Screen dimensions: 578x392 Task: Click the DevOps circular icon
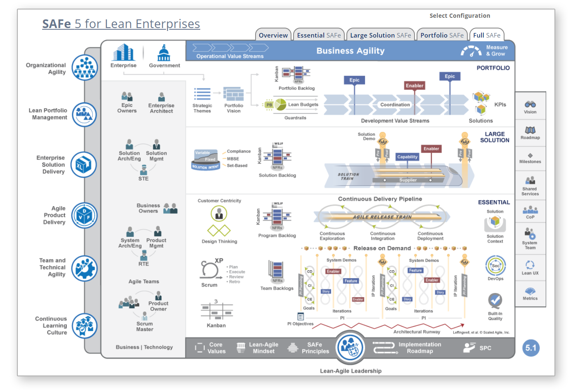click(x=495, y=266)
